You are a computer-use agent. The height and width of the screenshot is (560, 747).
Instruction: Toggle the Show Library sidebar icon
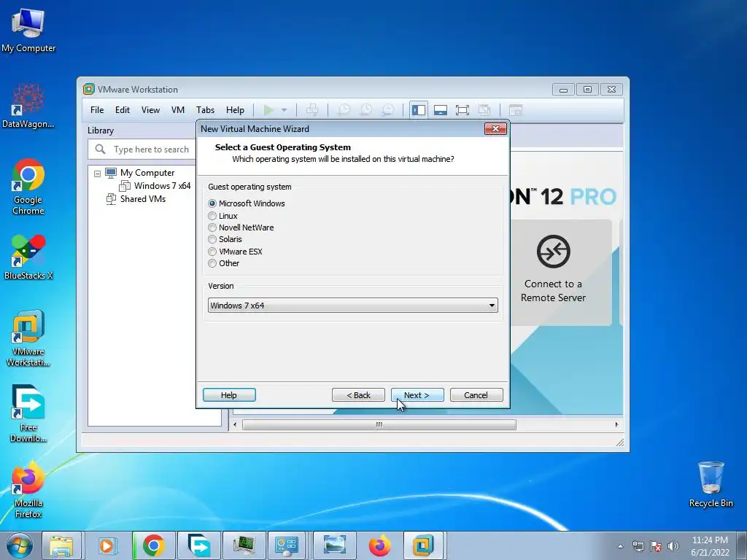[418, 110]
